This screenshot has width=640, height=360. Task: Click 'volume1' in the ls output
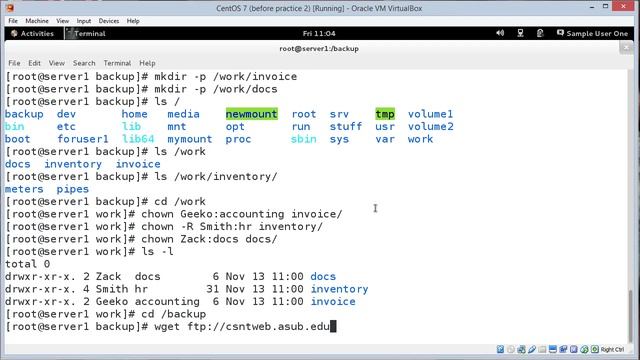[430, 114]
